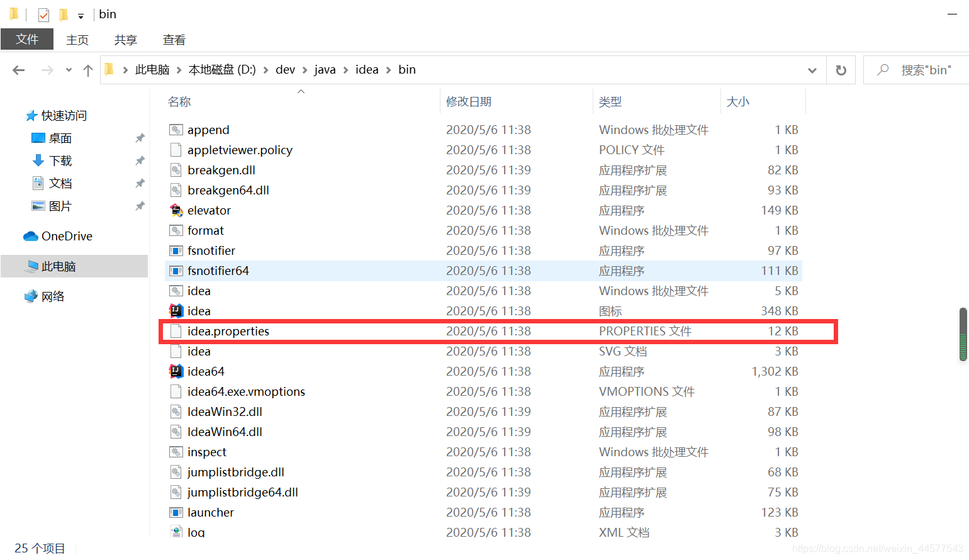The width and height of the screenshot is (969, 560).
Task: Expand the chevron after 本地磁盘 (D:) breadcrumb
Action: [x=266, y=70]
